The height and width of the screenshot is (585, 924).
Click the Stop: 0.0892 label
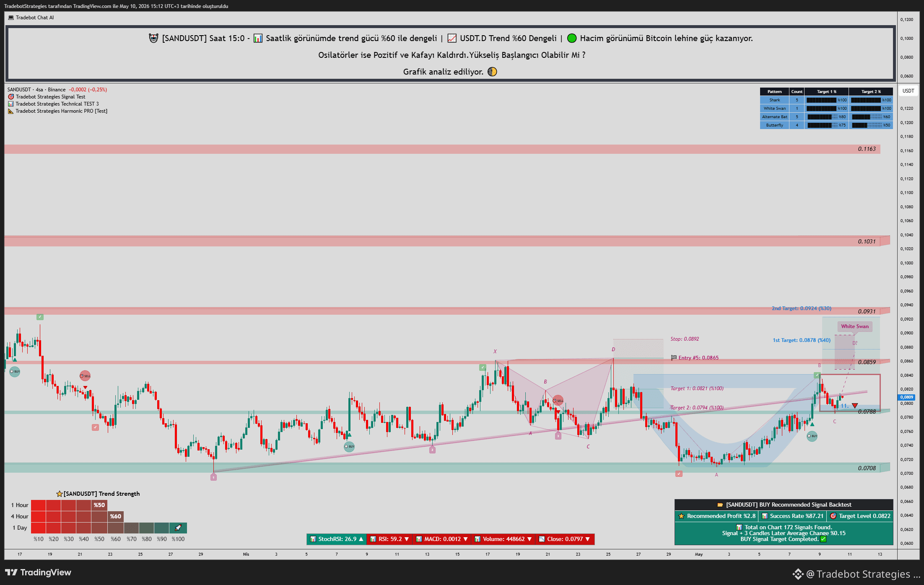tap(685, 339)
